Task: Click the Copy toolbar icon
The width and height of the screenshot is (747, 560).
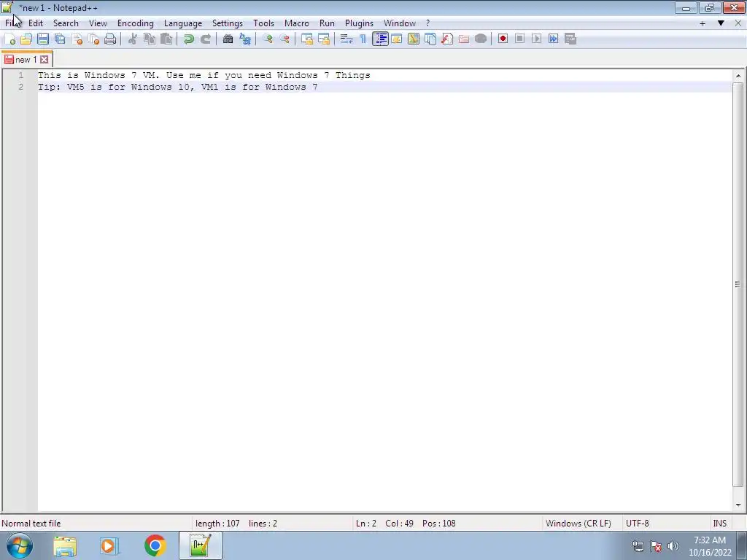Action: click(x=150, y=39)
